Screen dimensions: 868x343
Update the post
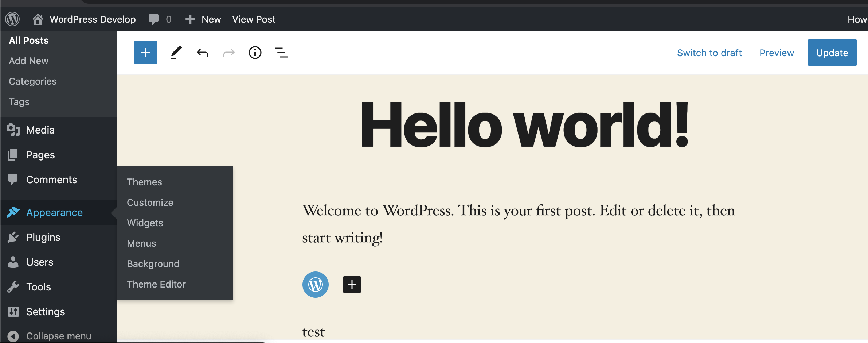(832, 52)
